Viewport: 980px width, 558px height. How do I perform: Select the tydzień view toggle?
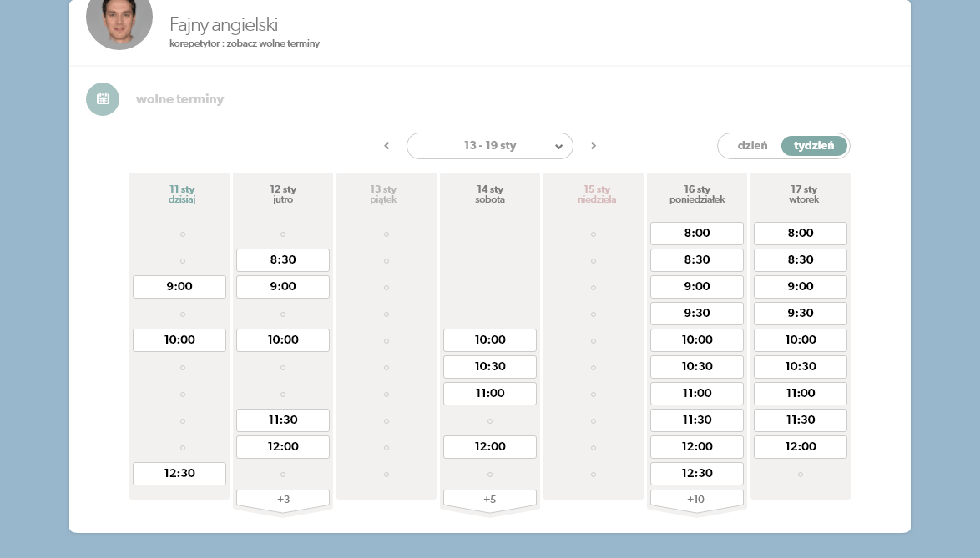[814, 145]
